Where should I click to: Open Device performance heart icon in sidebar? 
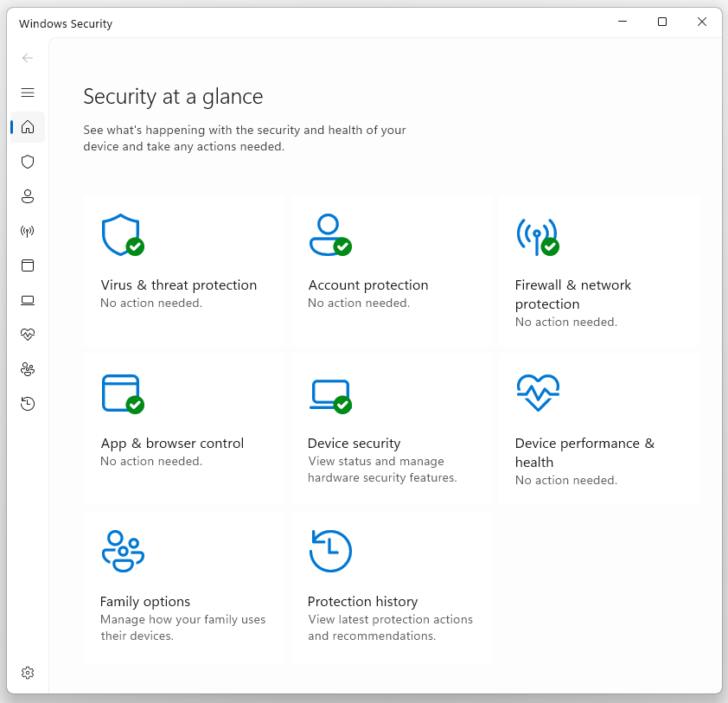pos(28,335)
